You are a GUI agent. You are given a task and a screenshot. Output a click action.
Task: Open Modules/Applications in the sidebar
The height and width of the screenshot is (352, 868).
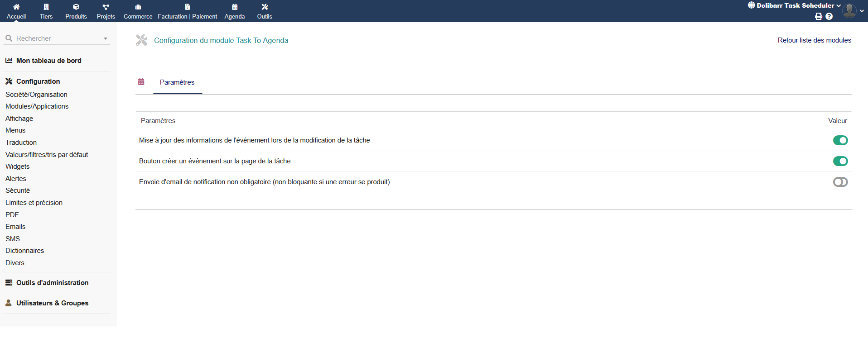[37, 106]
